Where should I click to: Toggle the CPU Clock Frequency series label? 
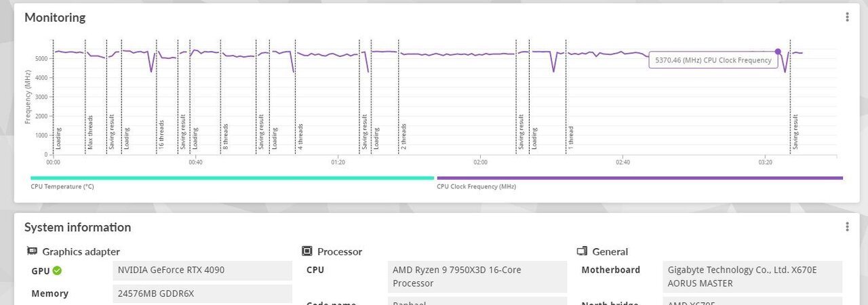tap(476, 186)
